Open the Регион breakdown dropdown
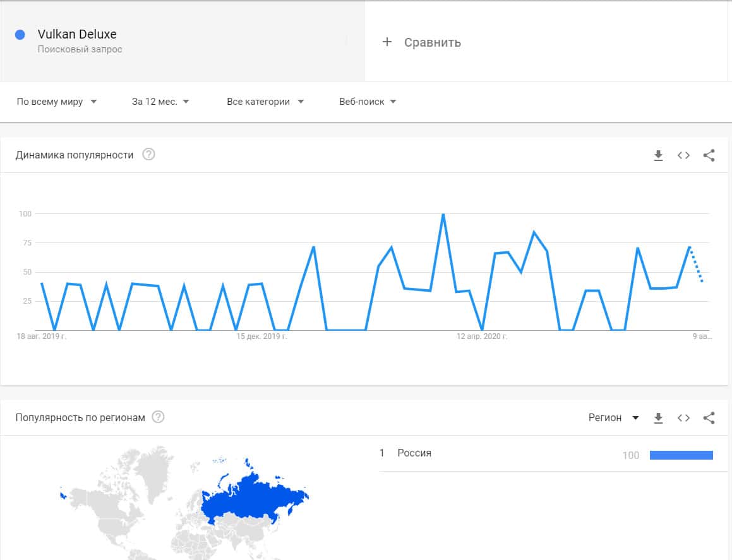Viewport: 732px width, 560px height. pos(614,417)
